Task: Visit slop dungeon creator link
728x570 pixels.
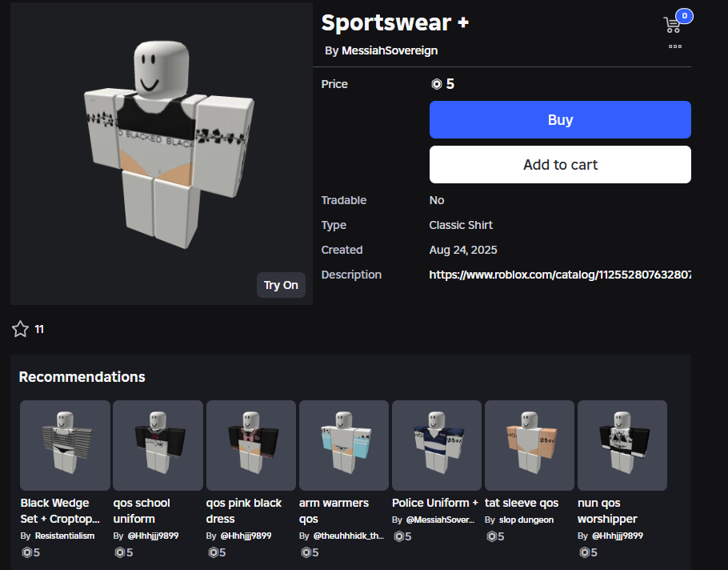Action: click(x=526, y=520)
